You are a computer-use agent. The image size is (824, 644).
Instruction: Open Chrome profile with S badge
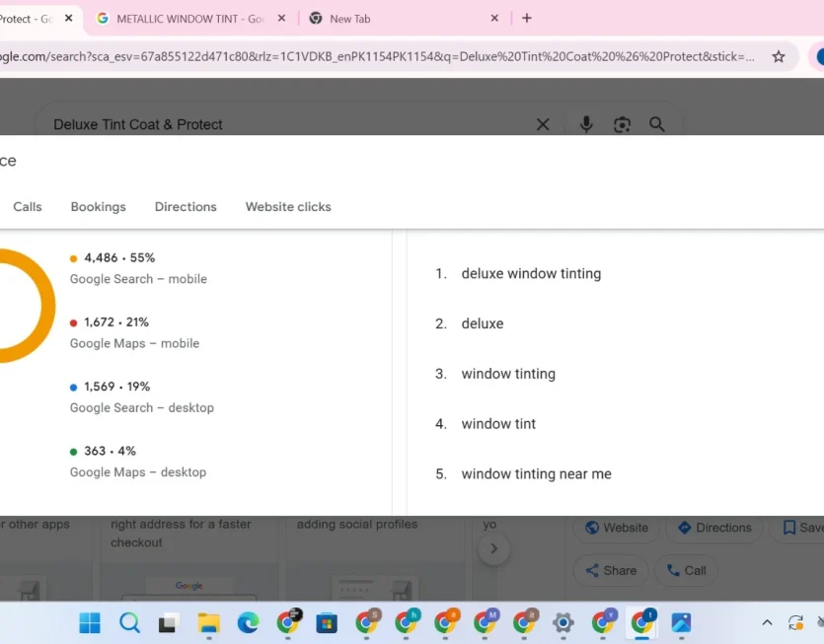tap(366, 623)
